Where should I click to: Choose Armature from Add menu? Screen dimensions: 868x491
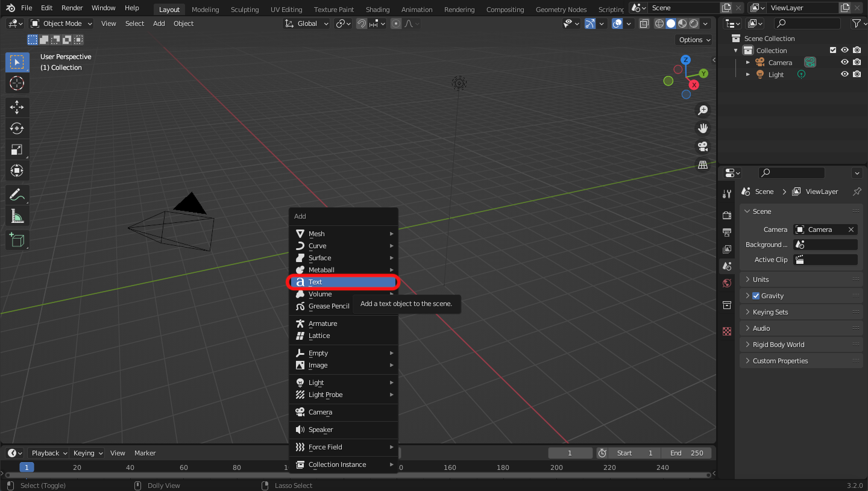pos(344,324)
